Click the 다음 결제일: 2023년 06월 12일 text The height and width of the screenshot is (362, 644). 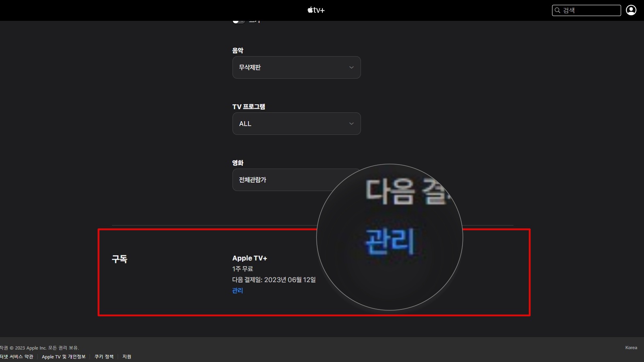coord(274,280)
